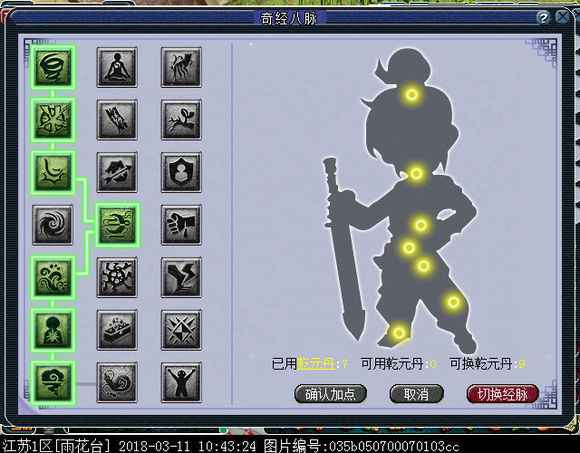Choose the leaping deer skill icon
The image size is (580, 453).
pyautogui.click(x=181, y=120)
